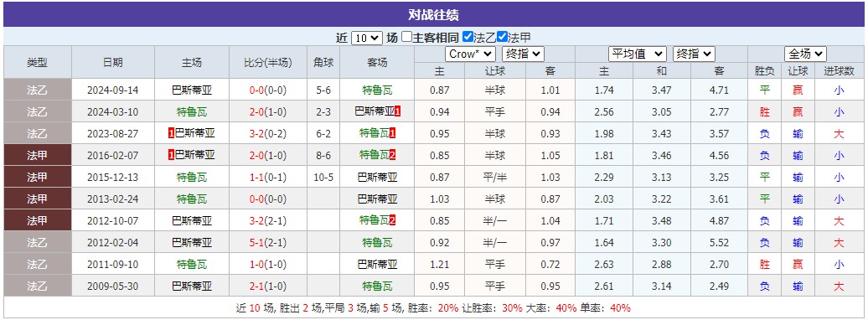
Task: Click 大 goals result in 2023-08-27 row
Action: (840, 133)
